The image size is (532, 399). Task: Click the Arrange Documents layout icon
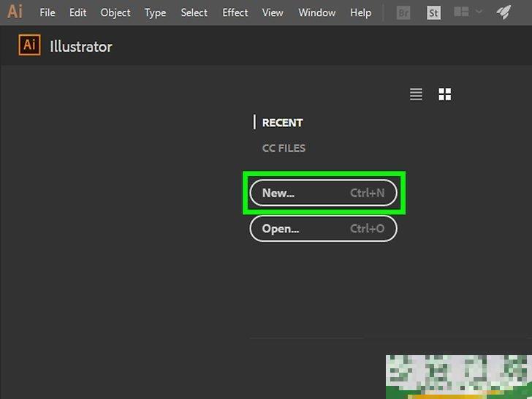pos(461,12)
